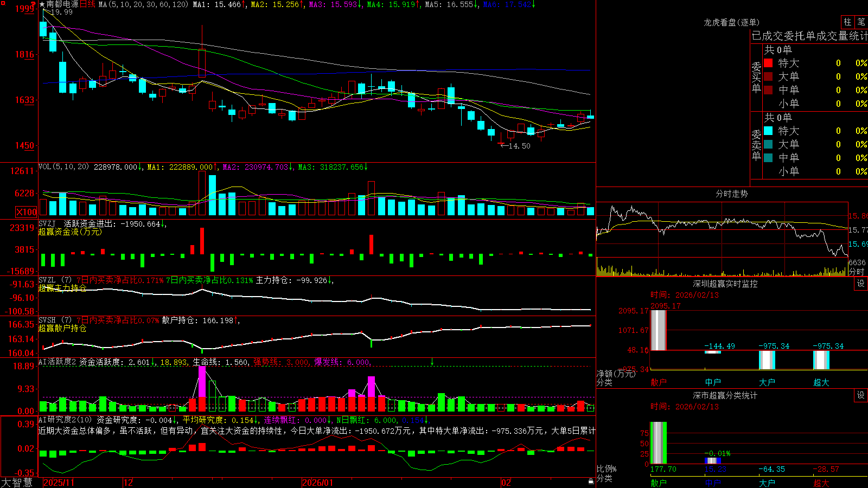The width and height of the screenshot is (868, 488).
Task: Click the SVSH (7) indicator name
Action: tap(55, 320)
